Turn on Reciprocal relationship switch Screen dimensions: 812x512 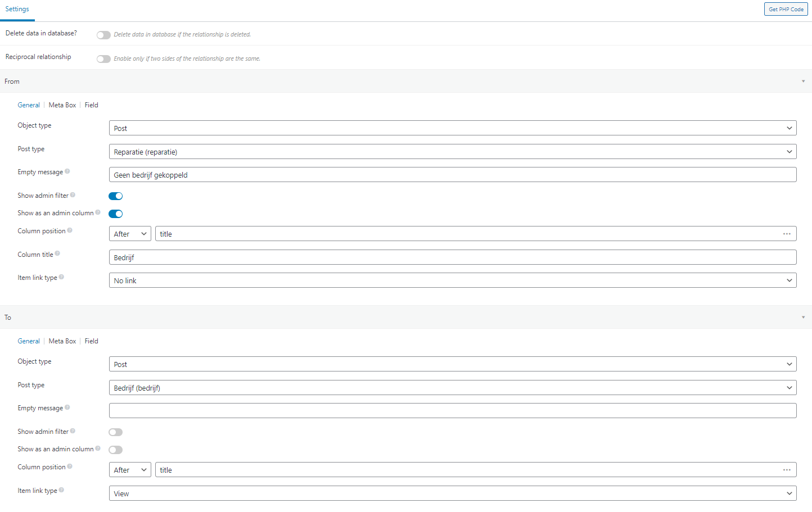(x=103, y=59)
